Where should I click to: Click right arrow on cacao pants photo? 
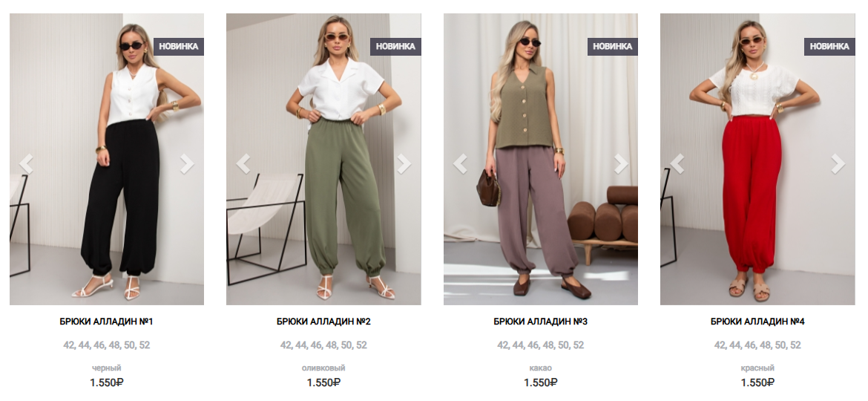pyautogui.click(x=621, y=164)
